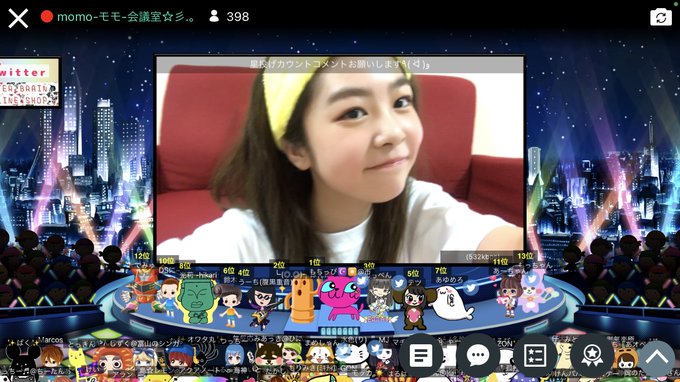Tap the red live indicator dot
The image size is (680, 382).
[x=47, y=16]
